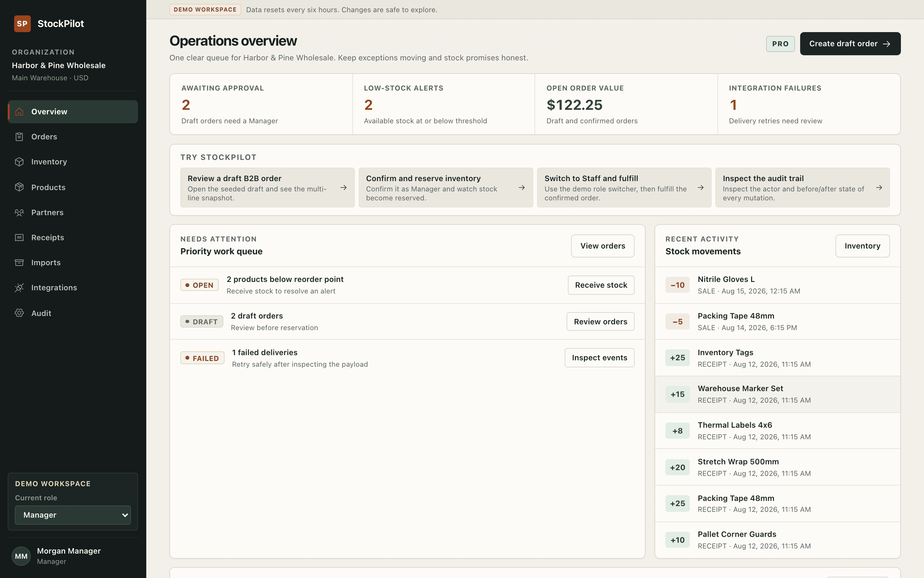The width and height of the screenshot is (924, 578).
Task: Select the Thermal Labels 4x6 movement row
Action: [777, 431]
